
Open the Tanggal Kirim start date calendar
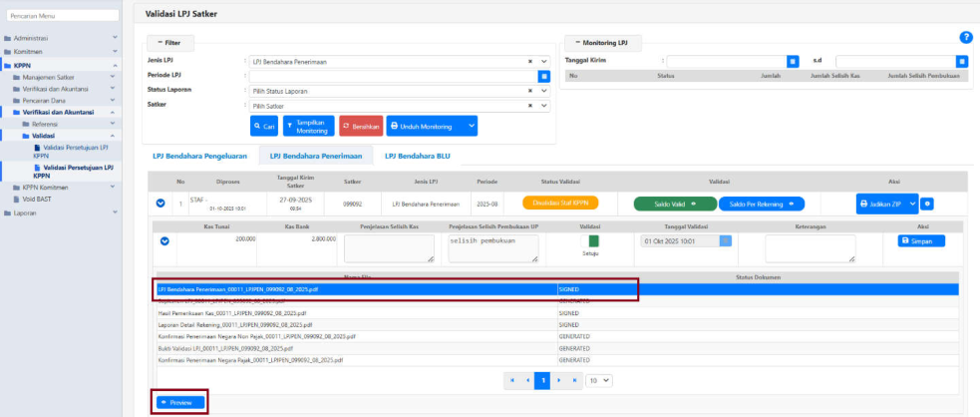pos(793,61)
